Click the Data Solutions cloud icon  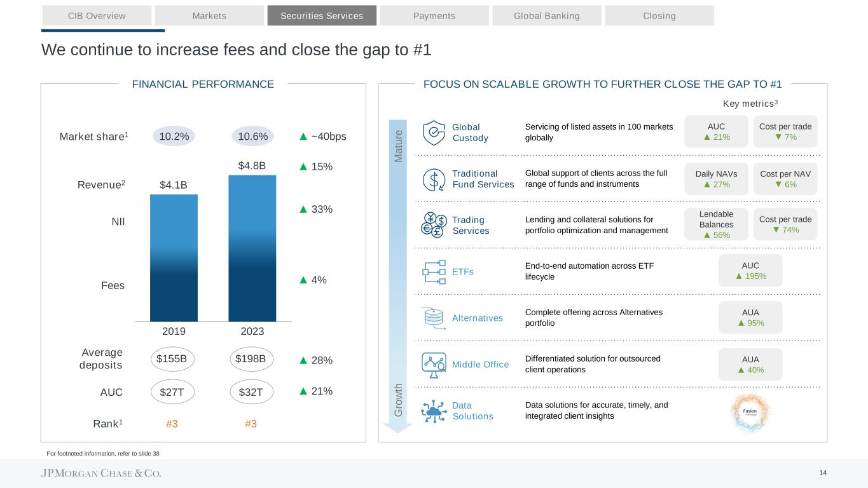coord(434,410)
